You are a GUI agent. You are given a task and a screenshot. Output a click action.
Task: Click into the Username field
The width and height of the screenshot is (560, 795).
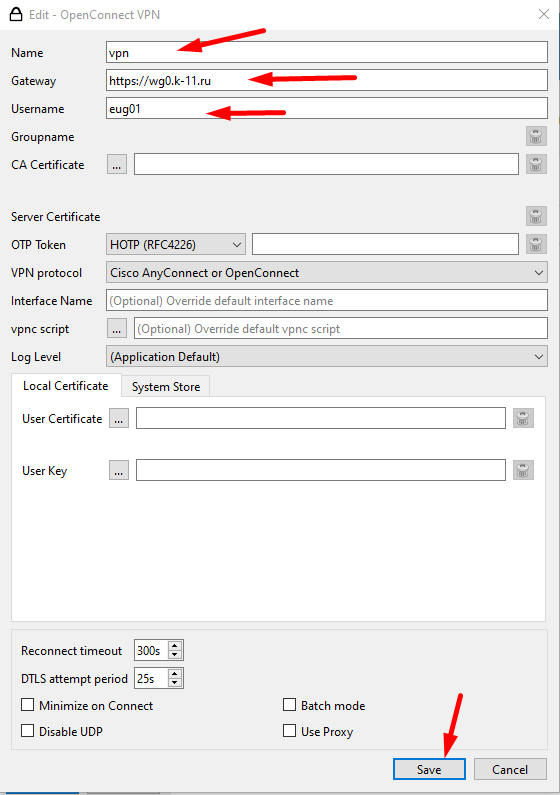[327, 108]
